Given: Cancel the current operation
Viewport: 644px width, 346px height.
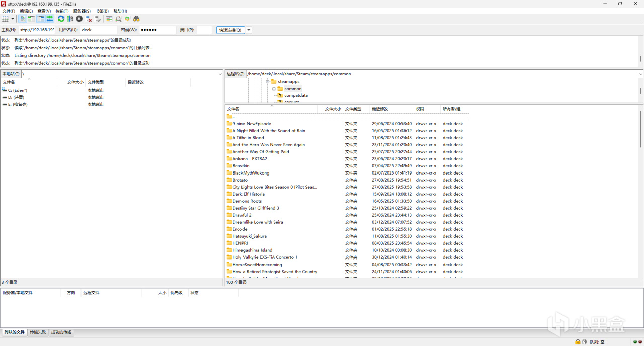Looking at the screenshot, I should (x=79, y=19).
